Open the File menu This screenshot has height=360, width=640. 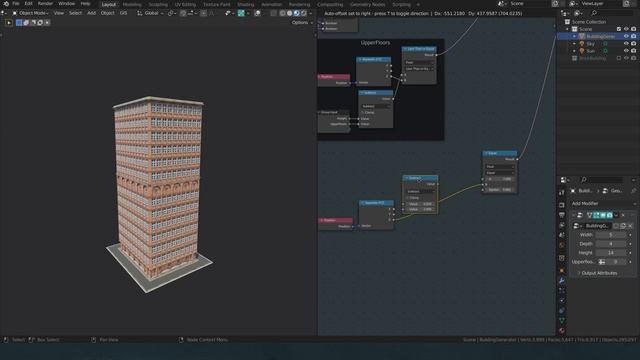coord(16,4)
